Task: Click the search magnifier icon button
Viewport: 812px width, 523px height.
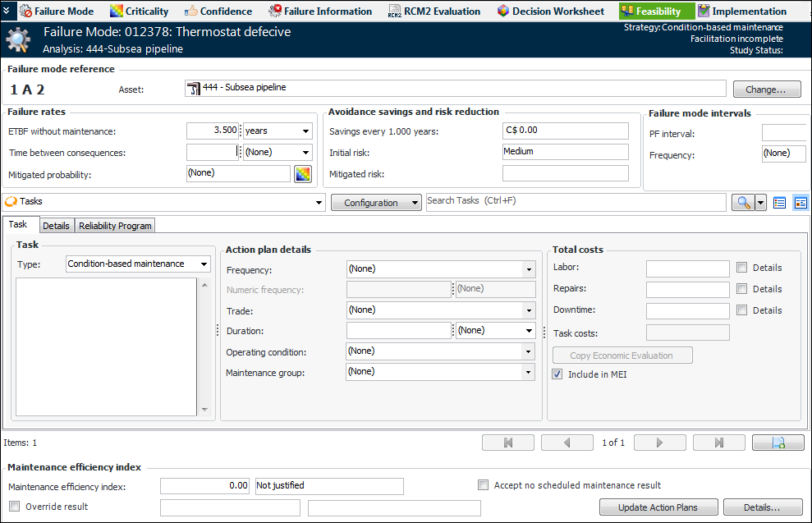Action: 743,203
